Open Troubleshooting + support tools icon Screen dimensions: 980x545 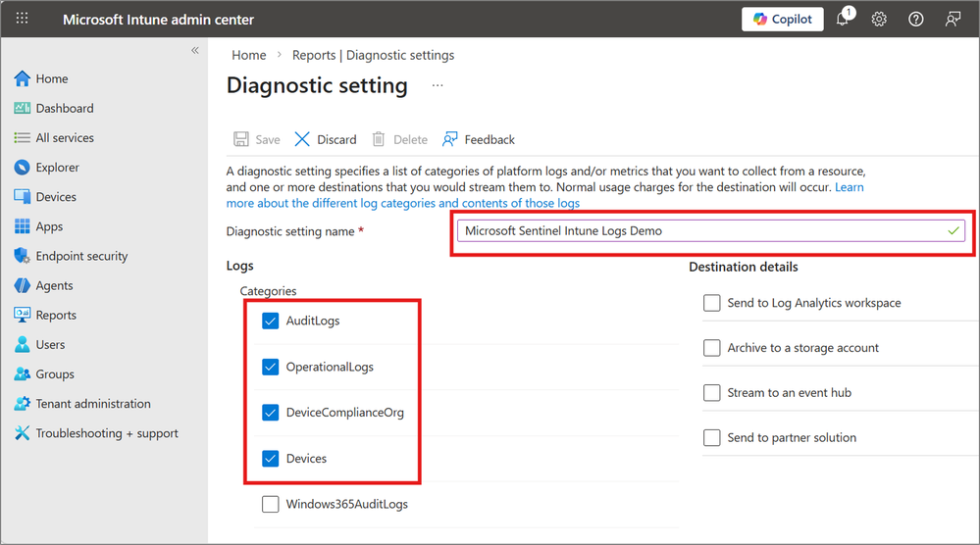(x=23, y=433)
